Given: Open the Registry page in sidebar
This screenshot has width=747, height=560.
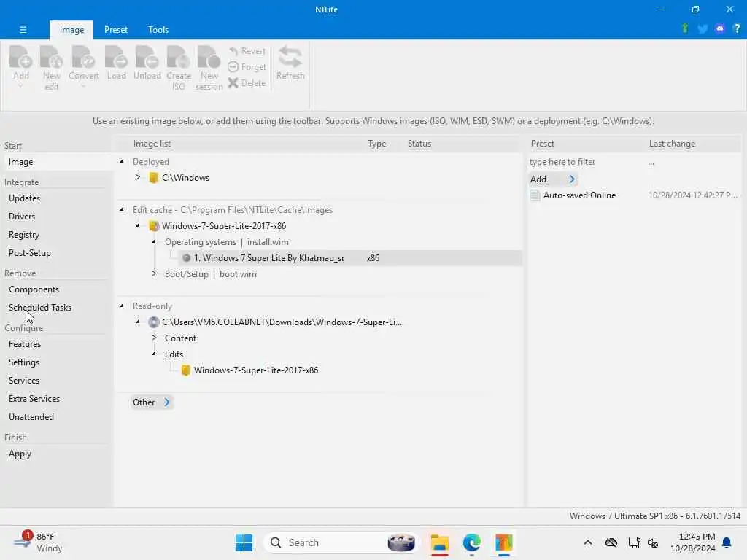Looking at the screenshot, I should (x=24, y=235).
